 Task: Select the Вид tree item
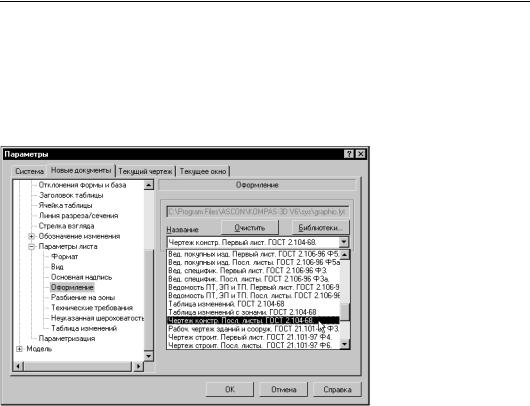pos(57,267)
